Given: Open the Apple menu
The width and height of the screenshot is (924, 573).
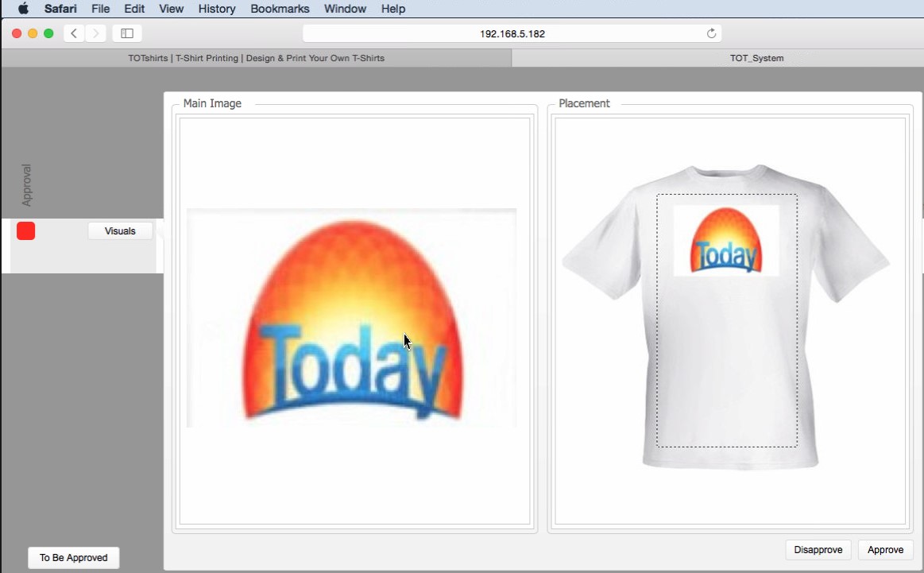Looking at the screenshot, I should pyautogui.click(x=23, y=9).
